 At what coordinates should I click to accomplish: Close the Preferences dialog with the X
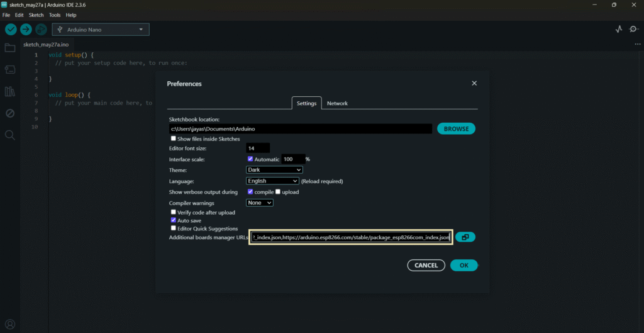[474, 84]
